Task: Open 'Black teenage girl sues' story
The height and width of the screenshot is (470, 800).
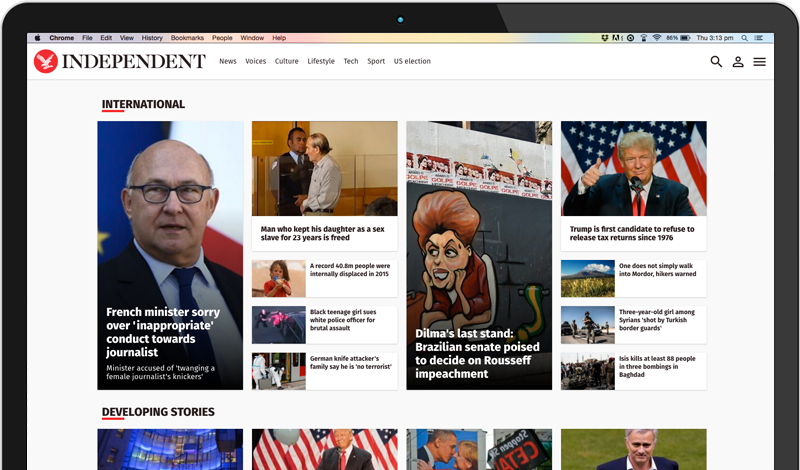Action: 343,320
